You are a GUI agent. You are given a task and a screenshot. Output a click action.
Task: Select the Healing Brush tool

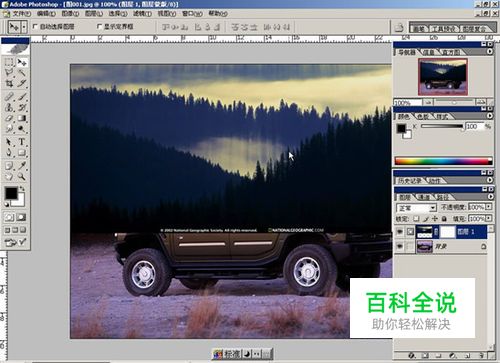click(x=9, y=97)
